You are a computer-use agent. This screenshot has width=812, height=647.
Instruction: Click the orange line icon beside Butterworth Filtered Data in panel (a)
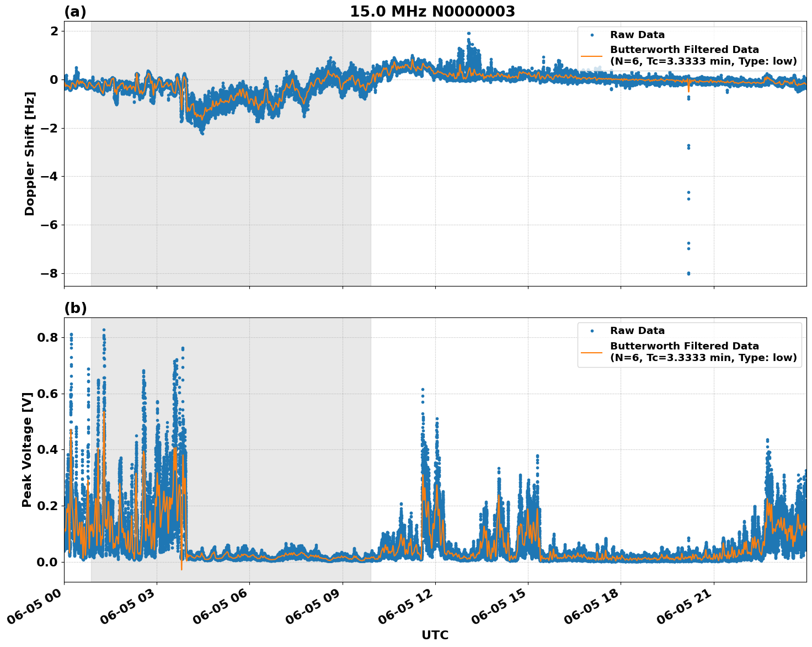tap(593, 57)
